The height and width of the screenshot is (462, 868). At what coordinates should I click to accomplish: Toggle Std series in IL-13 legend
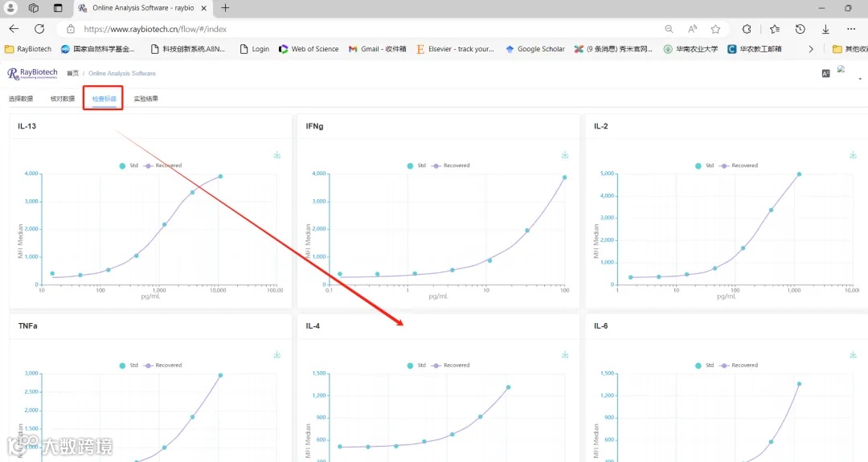pos(129,166)
